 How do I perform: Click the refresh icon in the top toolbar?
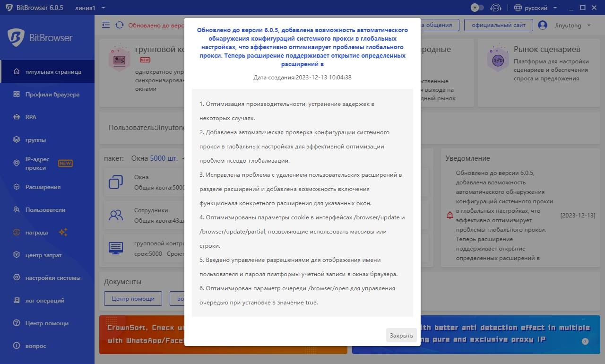(x=120, y=25)
